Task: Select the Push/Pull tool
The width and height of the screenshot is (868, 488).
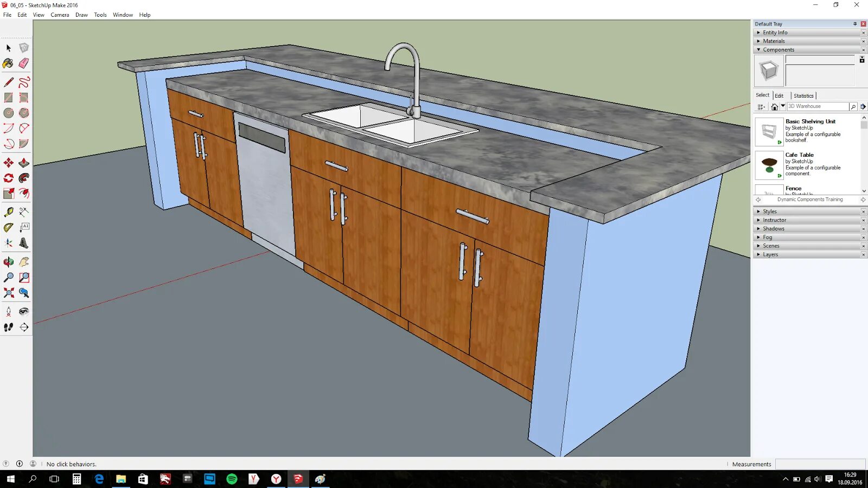Action: [x=24, y=163]
